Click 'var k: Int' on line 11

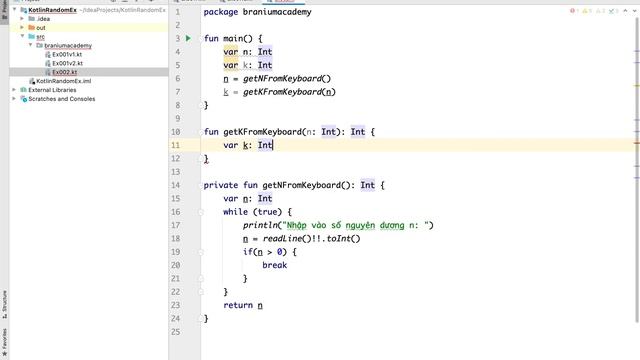[x=248, y=145]
